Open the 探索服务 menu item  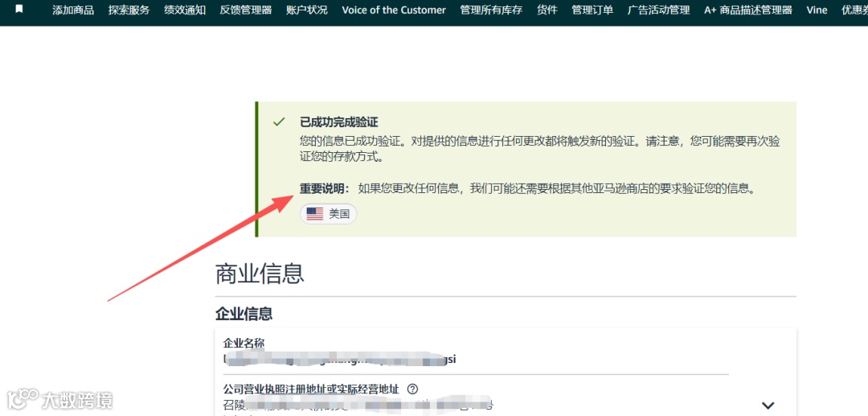(x=129, y=10)
